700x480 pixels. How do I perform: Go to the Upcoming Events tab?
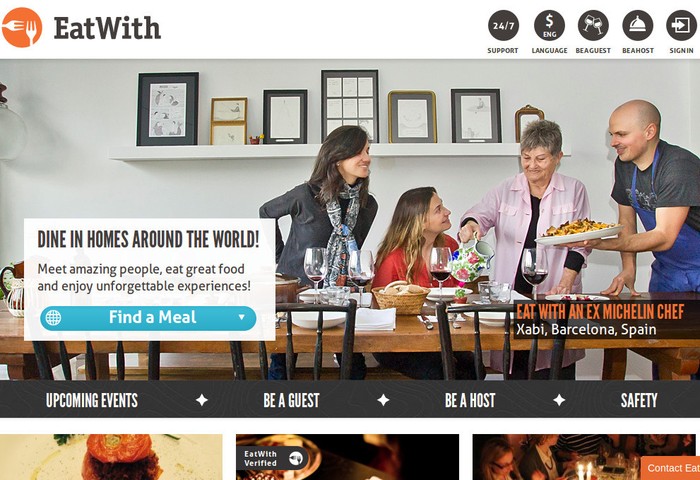pyautogui.click(x=92, y=400)
